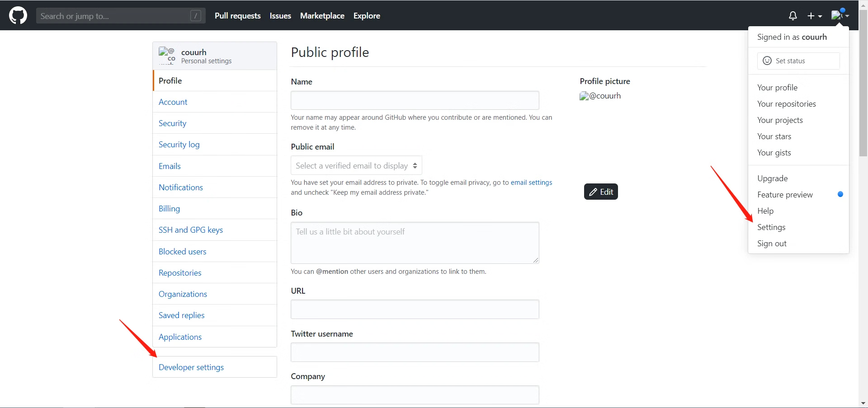Open Developer settings
This screenshot has height=408, width=868.
215,367
